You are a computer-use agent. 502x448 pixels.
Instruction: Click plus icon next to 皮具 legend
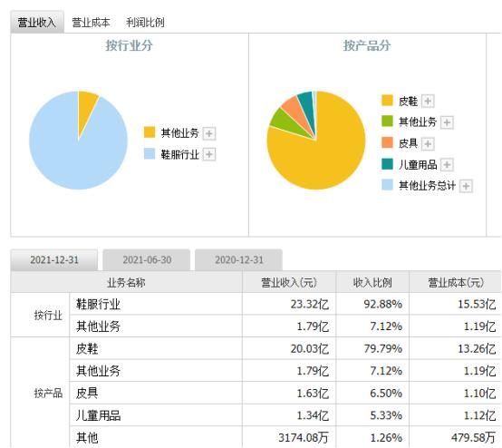[428, 143]
